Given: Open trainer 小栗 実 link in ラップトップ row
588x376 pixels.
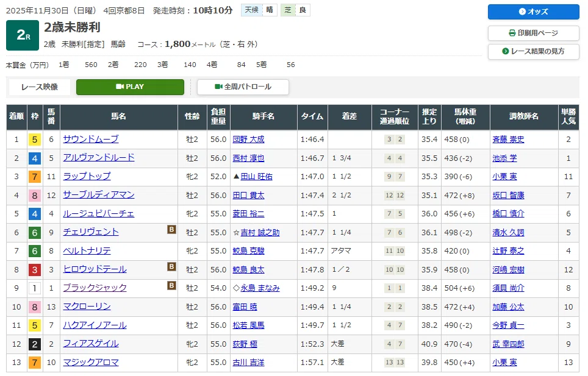Looking at the screenshot, I should point(504,176).
